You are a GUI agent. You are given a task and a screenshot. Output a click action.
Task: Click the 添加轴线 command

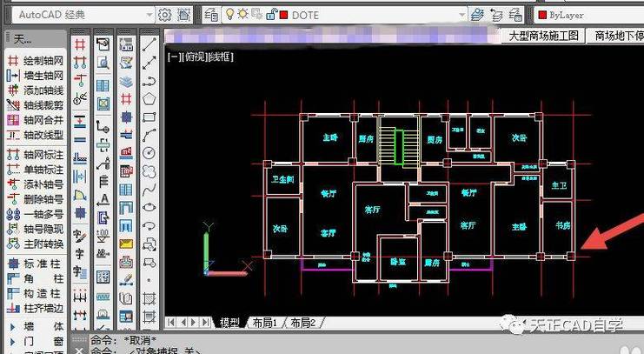click(36, 90)
